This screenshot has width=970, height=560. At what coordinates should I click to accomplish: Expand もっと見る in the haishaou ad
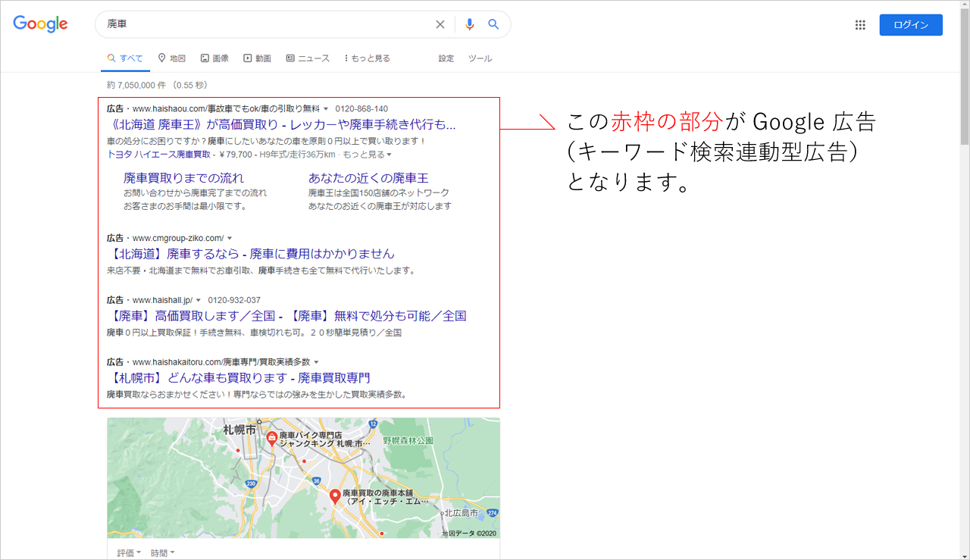point(367,155)
